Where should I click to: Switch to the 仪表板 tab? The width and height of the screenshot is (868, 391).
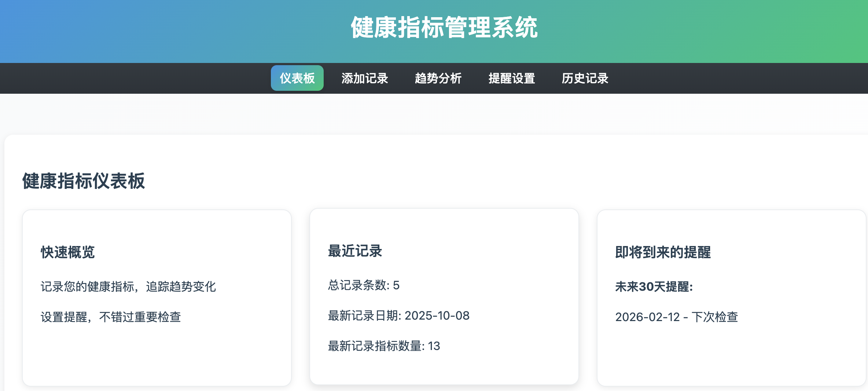[297, 78]
